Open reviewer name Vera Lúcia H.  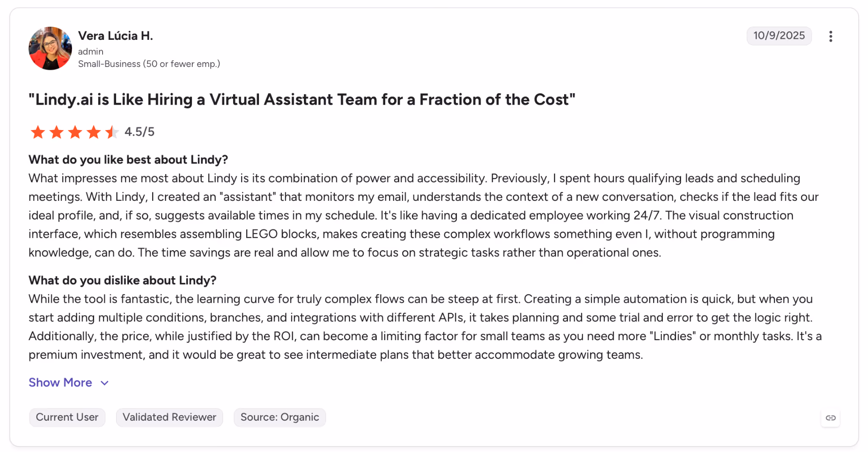coord(115,36)
